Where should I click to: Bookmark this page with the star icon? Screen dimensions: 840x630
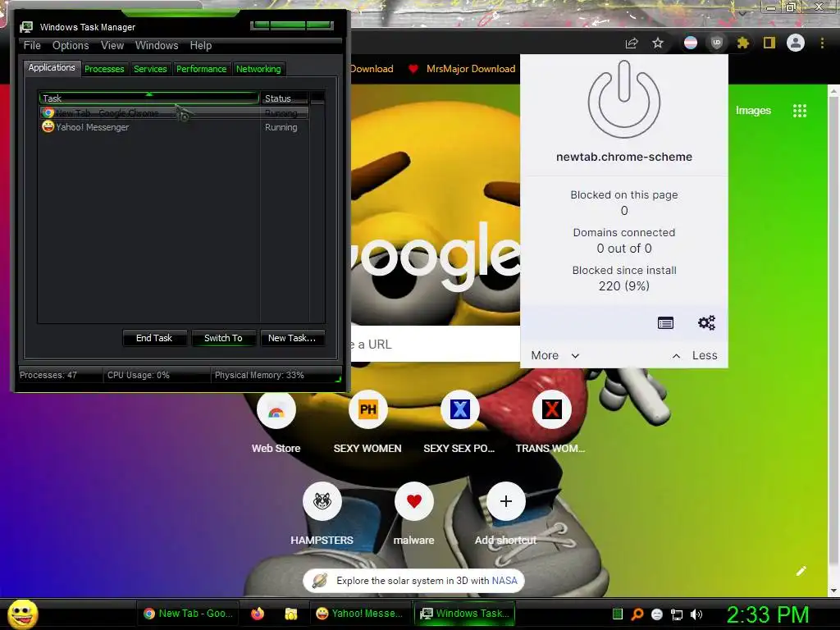tap(658, 43)
